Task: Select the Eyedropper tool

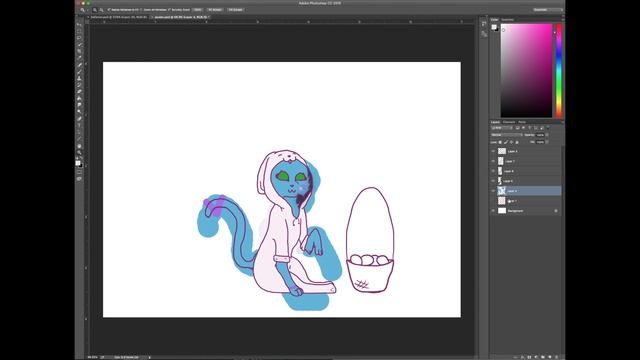Action: pos(79,58)
